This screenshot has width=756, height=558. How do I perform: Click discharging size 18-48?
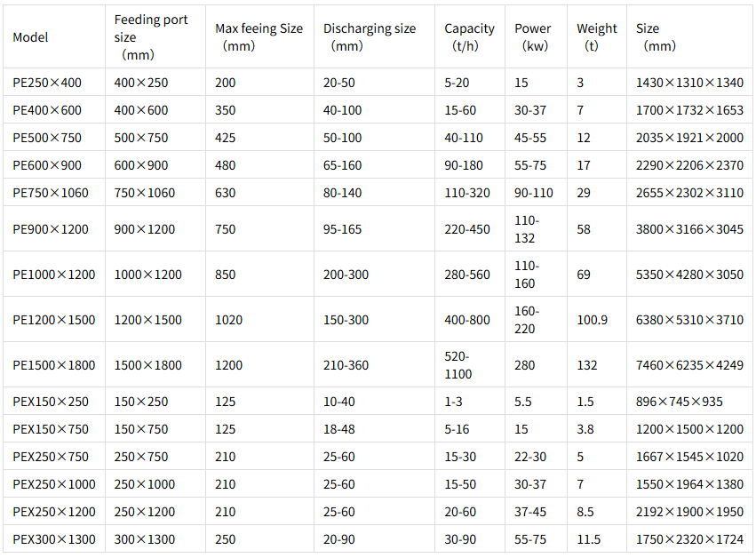(x=339, y=429)
